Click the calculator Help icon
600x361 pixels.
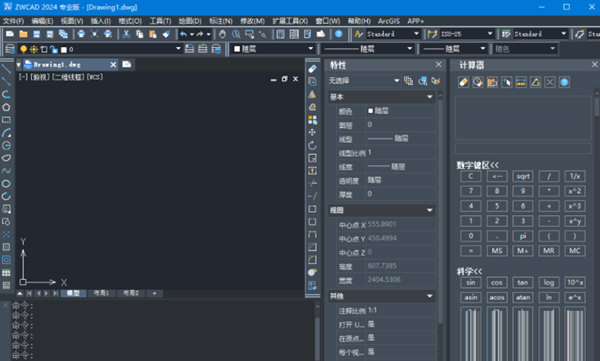(564, 82)
